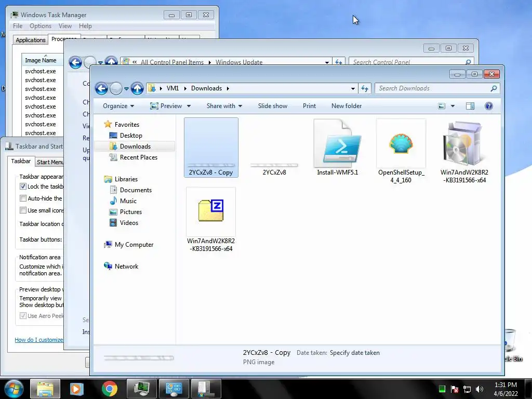Switch to Task Manager on the taskbar

point(141,389)
